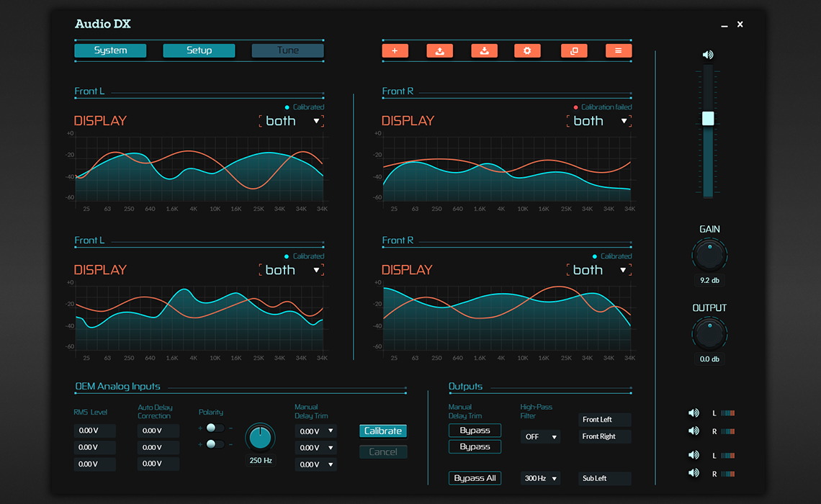
Task: Click the Calibrate button
Action: [x=382, y=431]
